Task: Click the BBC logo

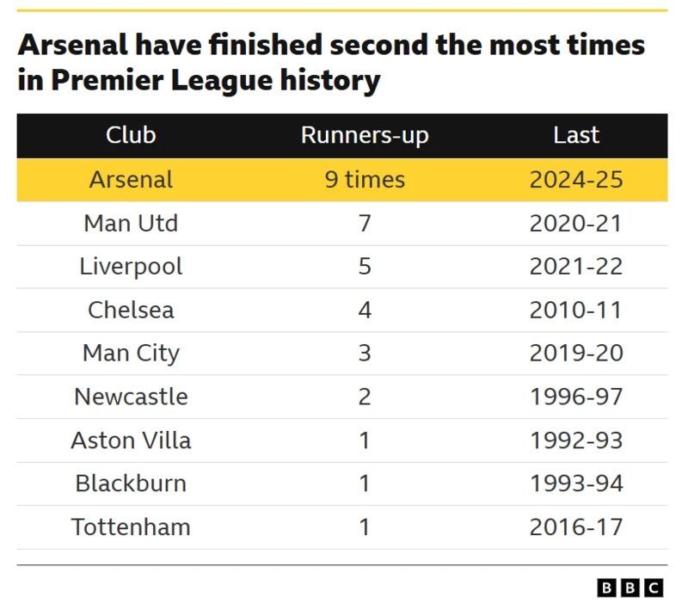Action: point(630,588)
